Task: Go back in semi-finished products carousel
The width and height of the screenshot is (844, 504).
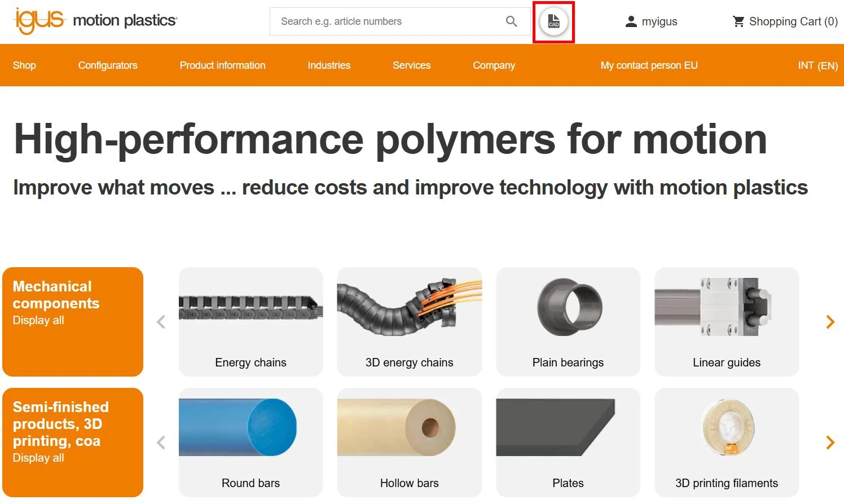Action: tap(161, 443)
